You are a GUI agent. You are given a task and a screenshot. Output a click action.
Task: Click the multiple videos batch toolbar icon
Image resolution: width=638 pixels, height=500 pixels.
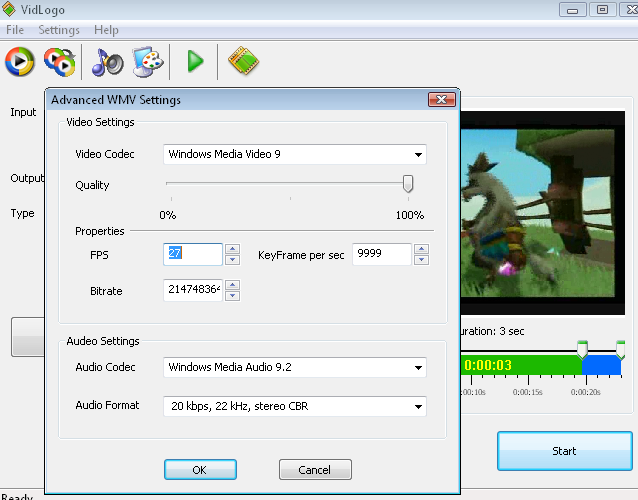(60, 62)
